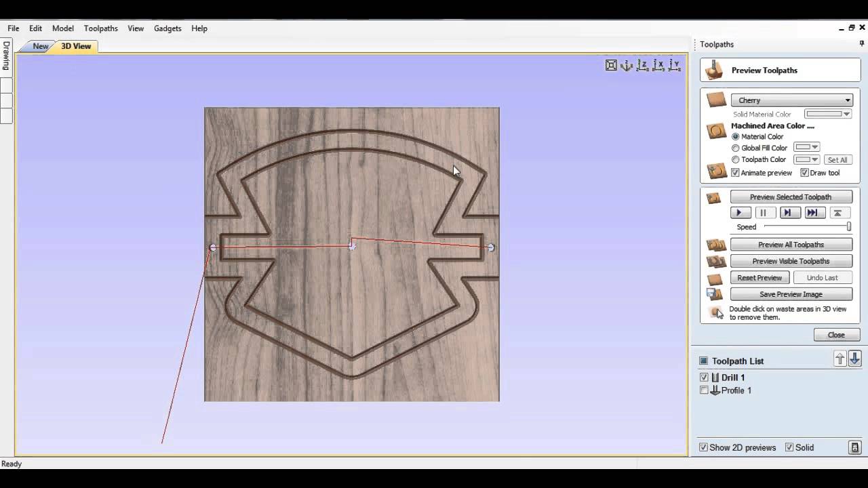Open the Drawing side tab
This screenshot has height=488, width=868.
pyautogui.click(x=6, y=56)
